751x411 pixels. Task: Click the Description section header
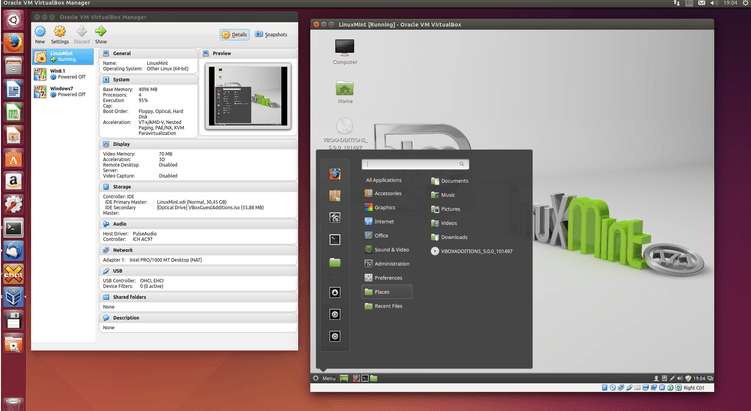198,318
